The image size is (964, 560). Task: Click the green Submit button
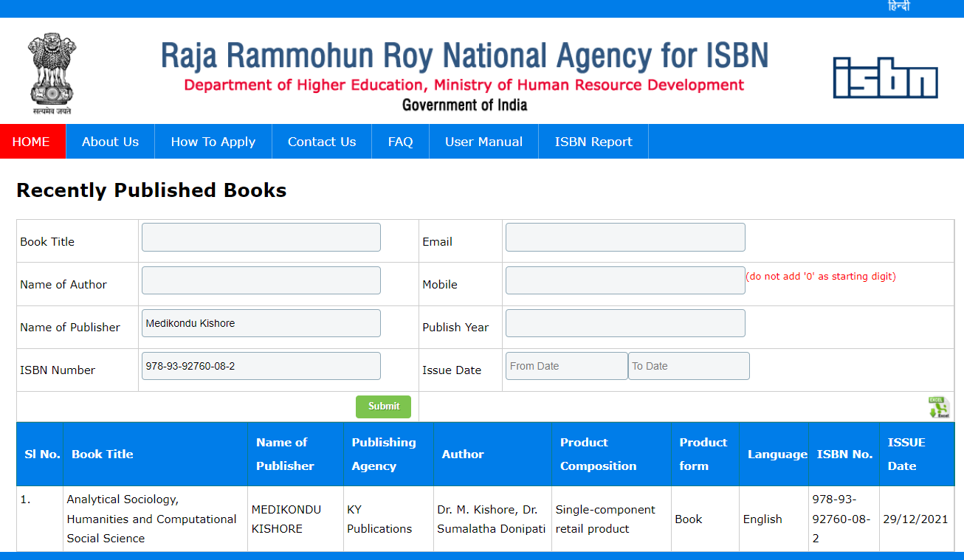pyautogui.click(x=384, y=407)
